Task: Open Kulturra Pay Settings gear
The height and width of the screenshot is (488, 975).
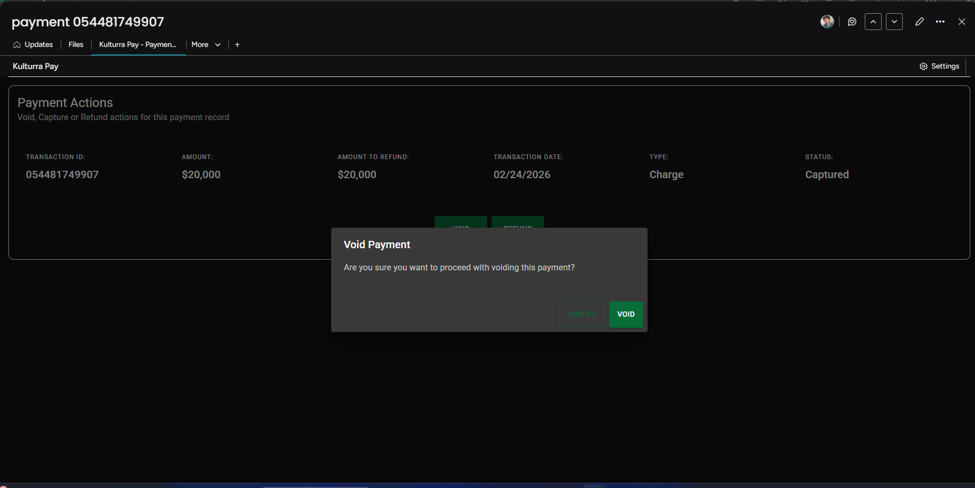Action: (x=939, y=66)
